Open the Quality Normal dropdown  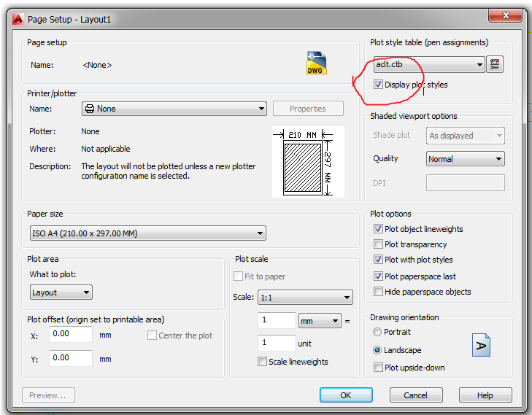(465, 159)
